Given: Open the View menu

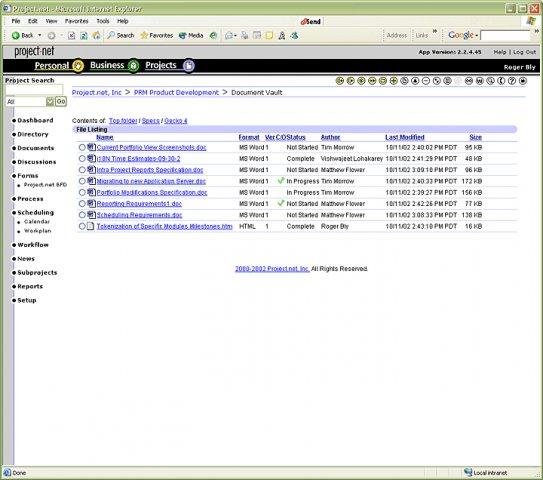Looking at the screenshot, I should pyautogui.click(x=51, y=21).
